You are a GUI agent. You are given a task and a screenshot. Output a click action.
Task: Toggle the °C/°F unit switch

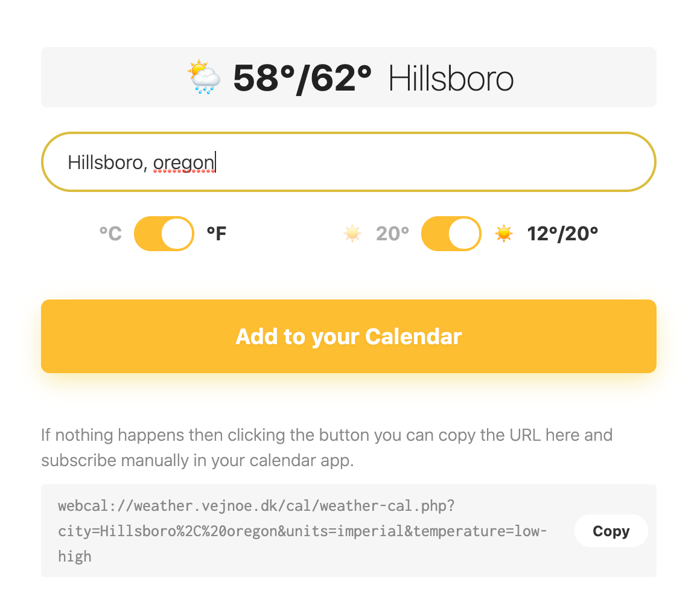(x=164, y=233)
